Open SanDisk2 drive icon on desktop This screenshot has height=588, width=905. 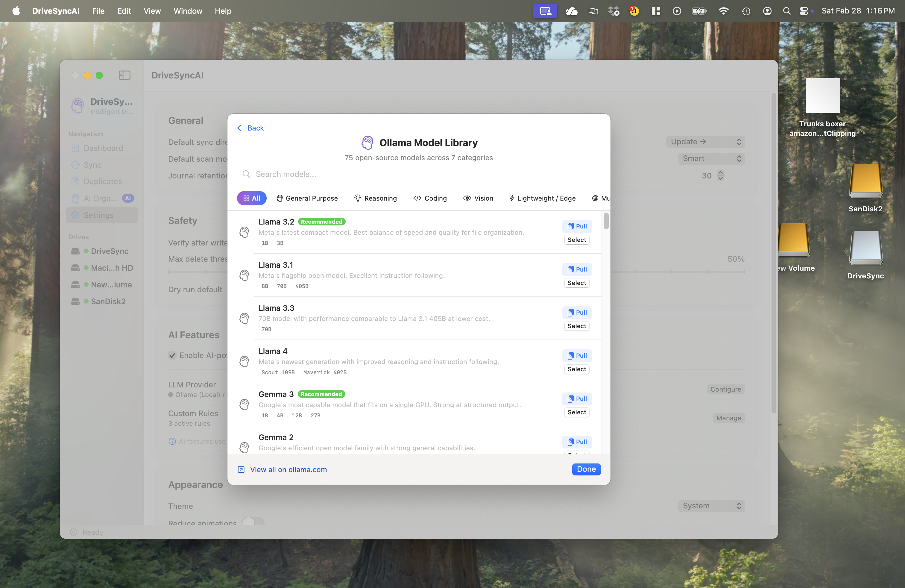pyautogui.click(x=865, y=181)
